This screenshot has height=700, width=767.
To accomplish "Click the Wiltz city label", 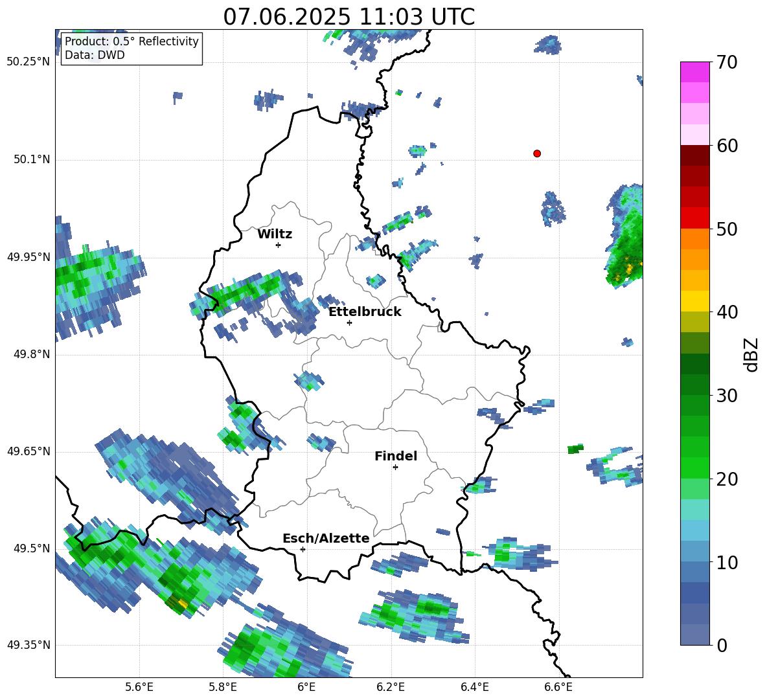I will (275, 234).
